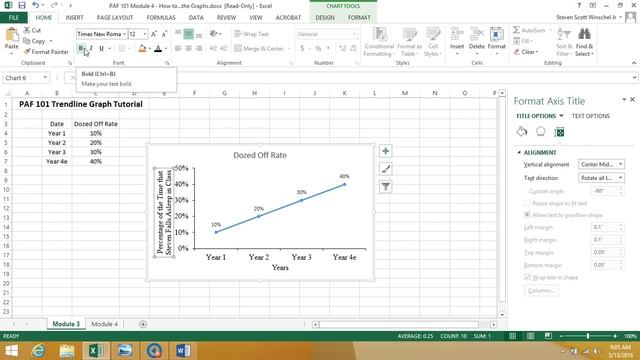Toggle Allow text to overflow shape checkbox
Viewport: 640px width, 360px height.
coord(527,215)
